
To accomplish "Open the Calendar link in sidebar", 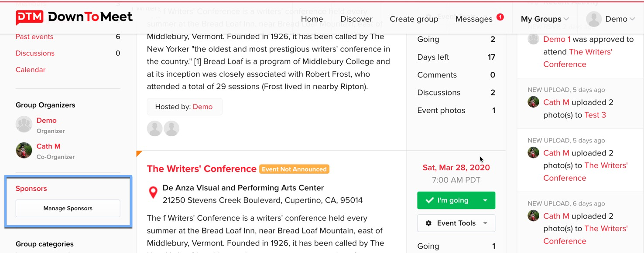I will [x=31, y=70].
